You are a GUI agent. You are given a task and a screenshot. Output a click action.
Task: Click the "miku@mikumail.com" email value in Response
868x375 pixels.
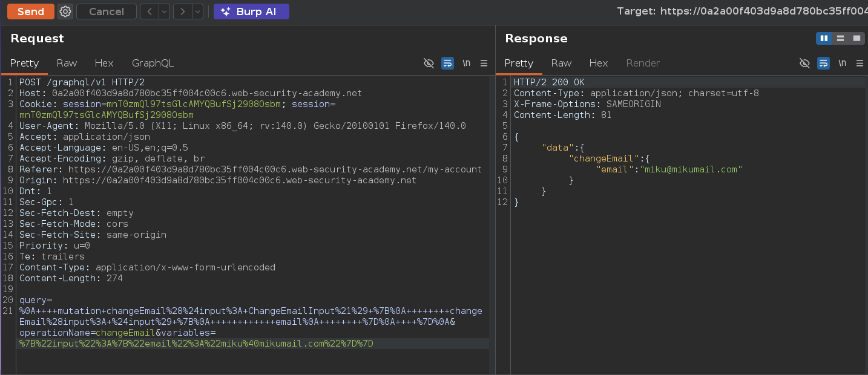click(691, 169)
